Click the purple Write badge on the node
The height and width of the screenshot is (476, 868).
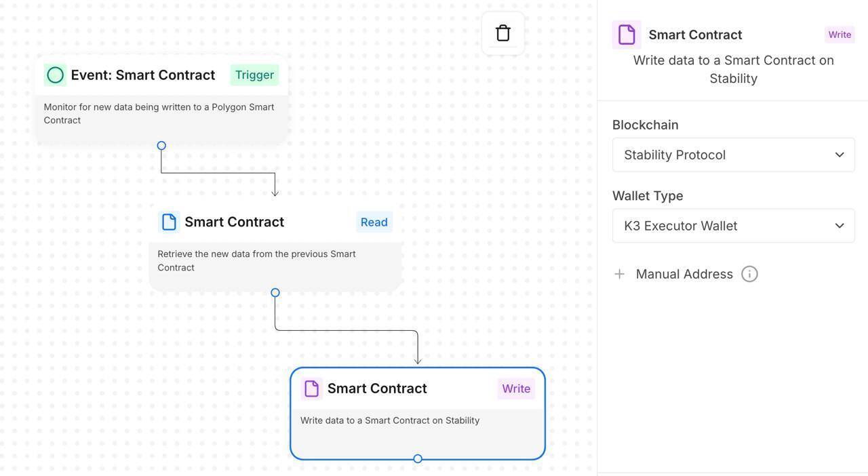(x=515, y=388)
